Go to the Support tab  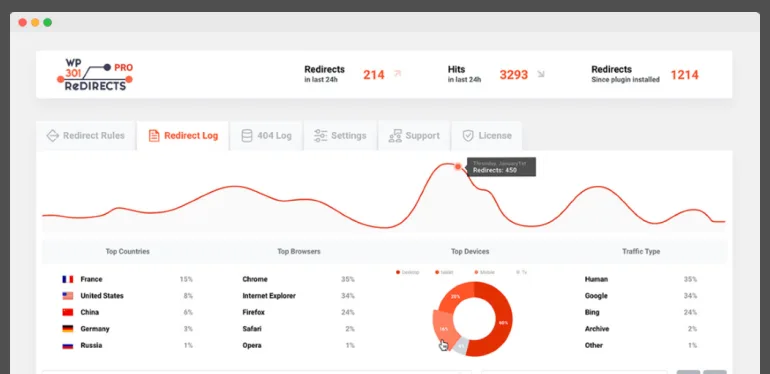point(414,136)
